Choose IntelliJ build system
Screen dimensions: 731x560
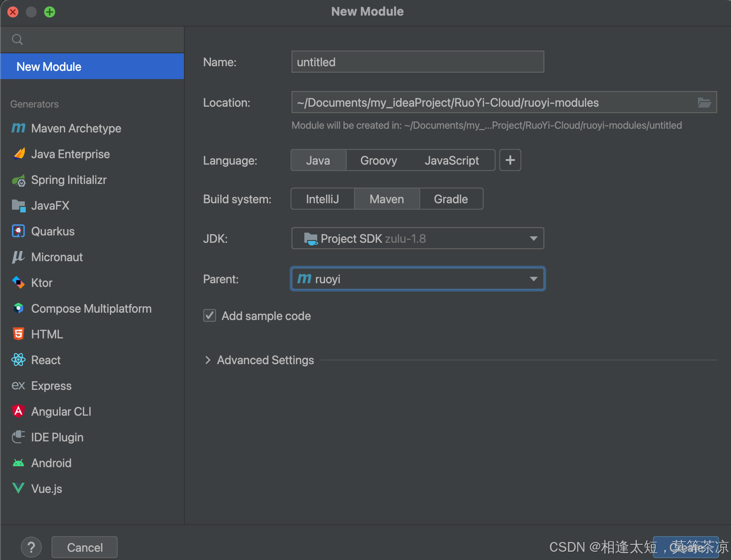click(x=322, y=199)
